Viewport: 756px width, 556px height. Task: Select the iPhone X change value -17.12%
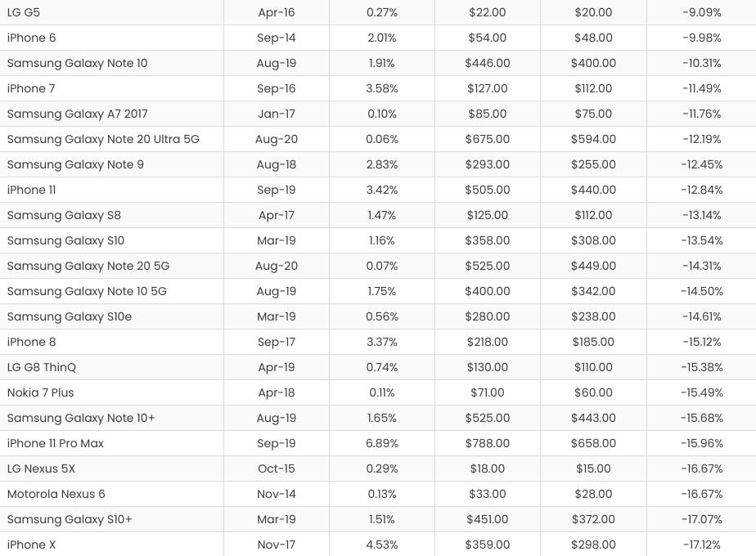[x=702, y=545]
